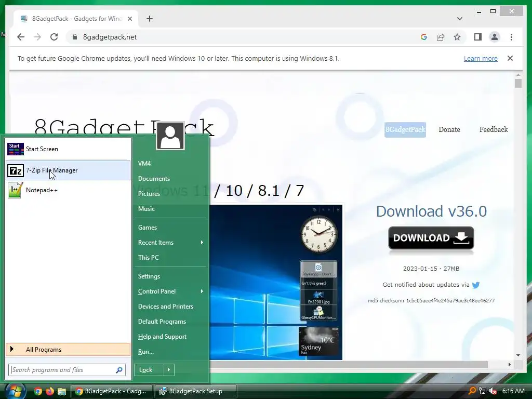Open the Donate page link
Viewport: 532px width, 399px height.
tap(449, 129)
